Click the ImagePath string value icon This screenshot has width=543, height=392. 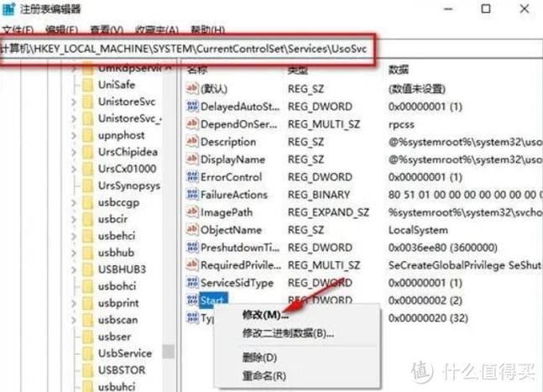(x=192, y=212)
